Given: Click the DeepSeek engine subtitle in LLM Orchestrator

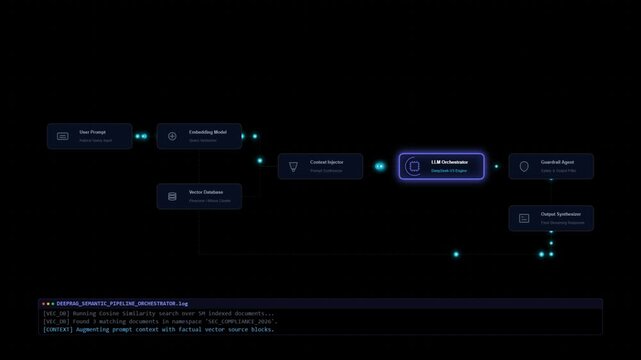Looking at the screenshot, I should pyautogui.click(x=449, y=171).
